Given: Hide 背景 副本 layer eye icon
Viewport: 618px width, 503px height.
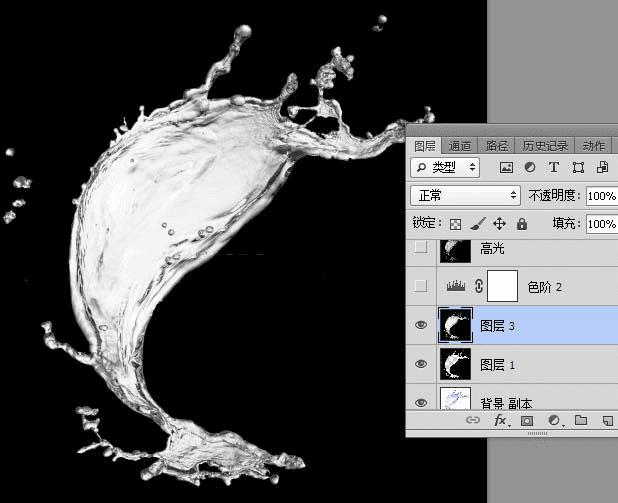Looking at the screenshot, I should click(x=421, y=402).
